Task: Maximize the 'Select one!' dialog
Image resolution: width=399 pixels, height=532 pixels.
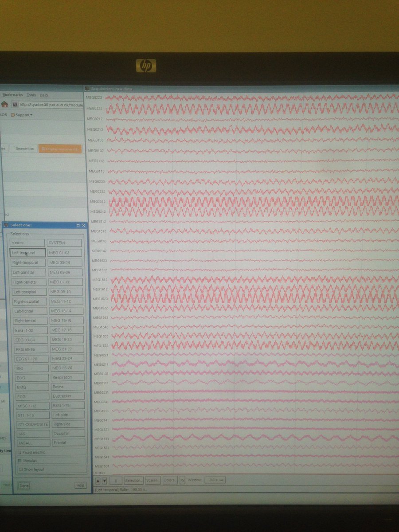Action: coord(78,225)
